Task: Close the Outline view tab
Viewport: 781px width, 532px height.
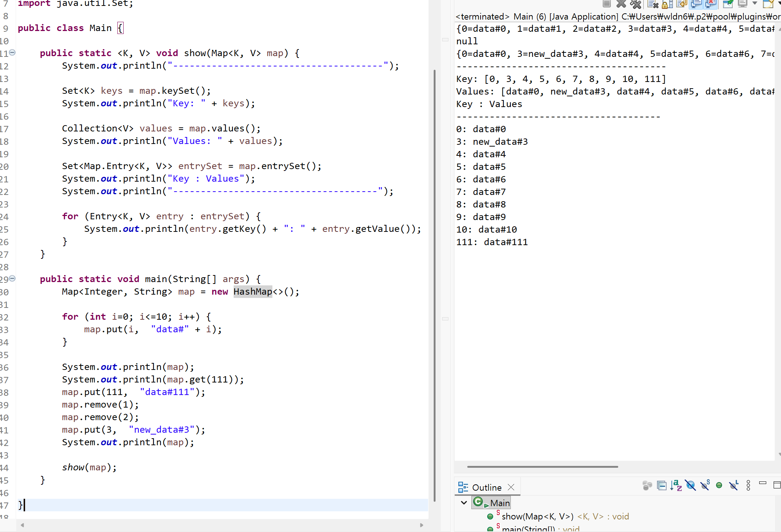Action: 511,487
